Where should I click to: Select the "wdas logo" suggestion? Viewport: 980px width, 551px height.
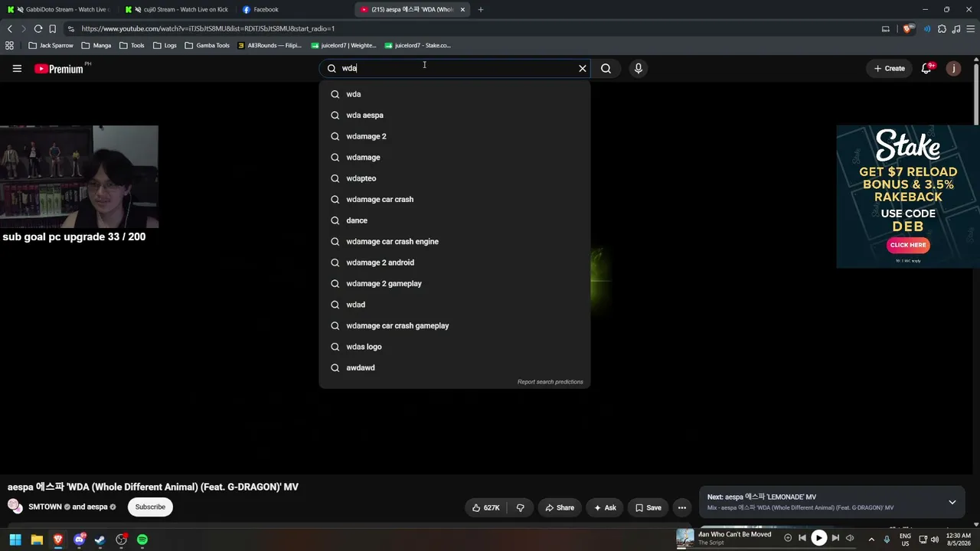[x=455, y=347]
